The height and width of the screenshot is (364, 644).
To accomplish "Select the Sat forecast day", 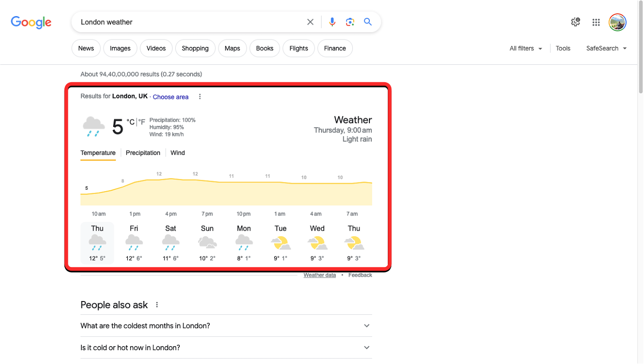I will click(171, 243).
